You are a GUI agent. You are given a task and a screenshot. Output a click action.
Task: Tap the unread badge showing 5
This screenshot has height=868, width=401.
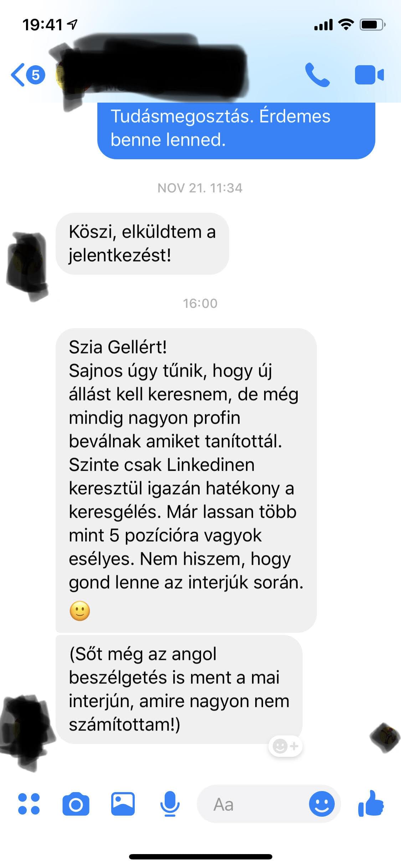(x=36, y=75)
